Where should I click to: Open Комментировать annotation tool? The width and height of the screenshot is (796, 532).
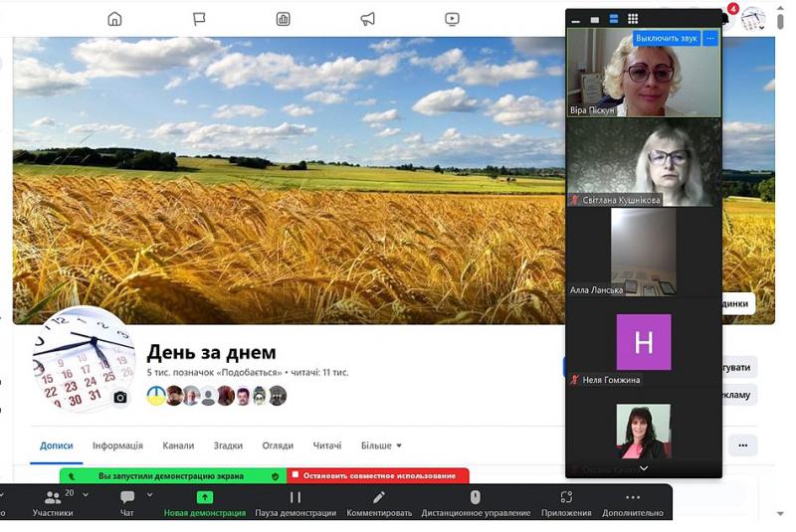pos(379,502)
